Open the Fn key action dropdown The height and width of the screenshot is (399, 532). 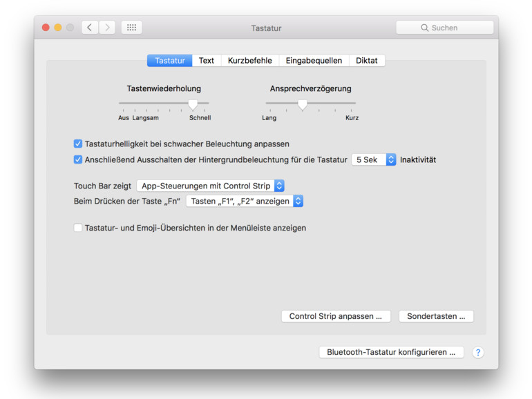tap(245, 201)
